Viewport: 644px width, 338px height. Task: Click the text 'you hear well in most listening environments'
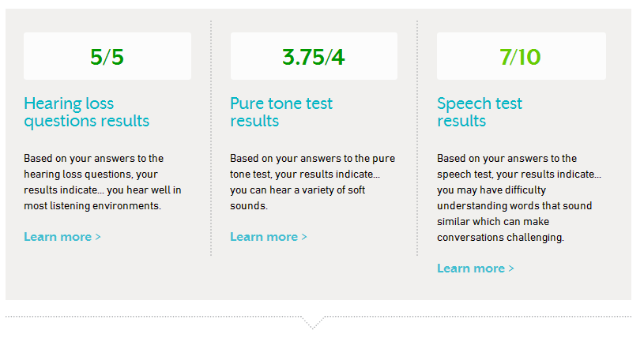pos(103,198)
